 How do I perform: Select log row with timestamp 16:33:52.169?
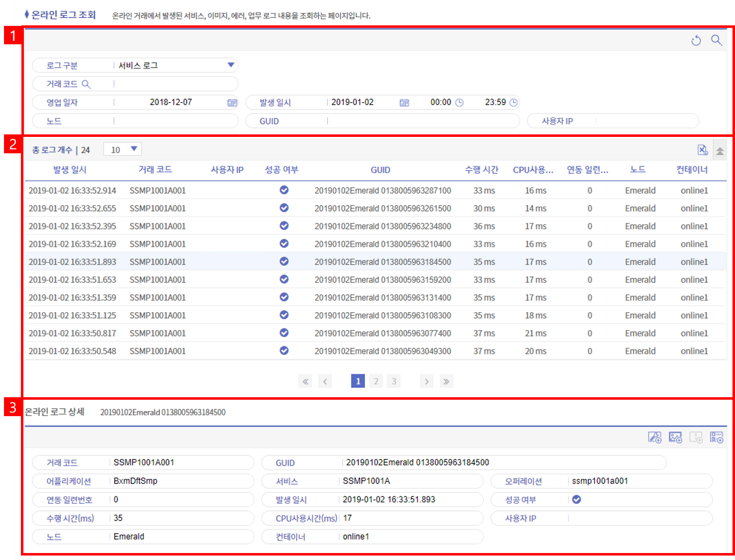click(x=375, y=244)
